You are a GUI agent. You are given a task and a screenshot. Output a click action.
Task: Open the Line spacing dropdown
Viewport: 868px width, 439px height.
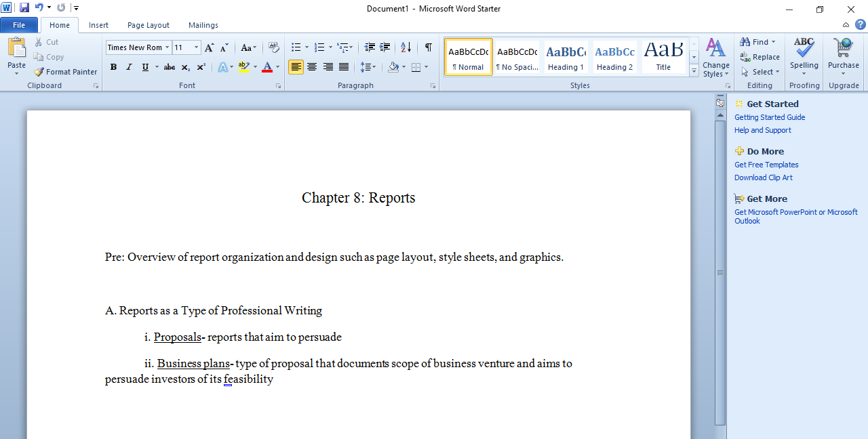pyautogui.click(x=368, y=66)
